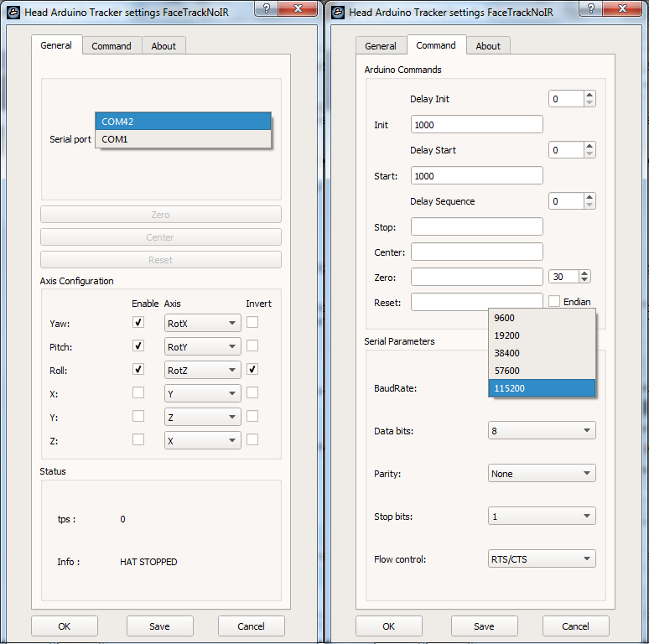Switch to Command tab in left window
The height and width of the screenshot is (644, 649).
point(112,46)
